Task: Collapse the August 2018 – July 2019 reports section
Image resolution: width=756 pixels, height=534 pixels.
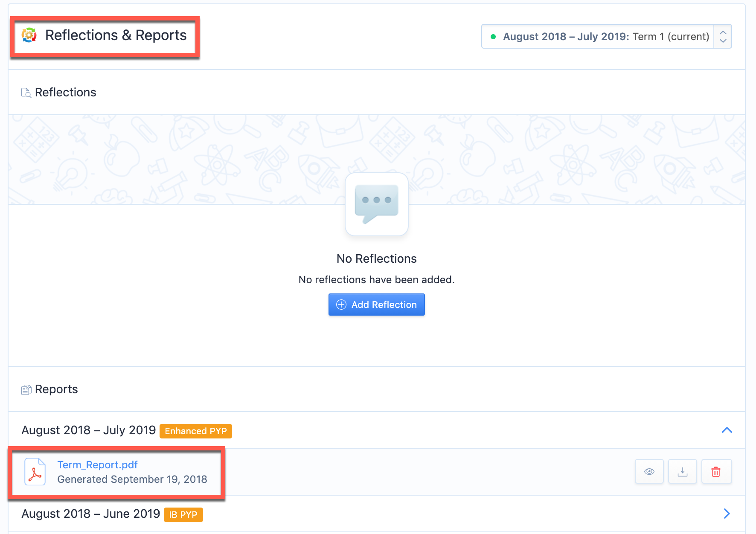Action: coord(727,430)
